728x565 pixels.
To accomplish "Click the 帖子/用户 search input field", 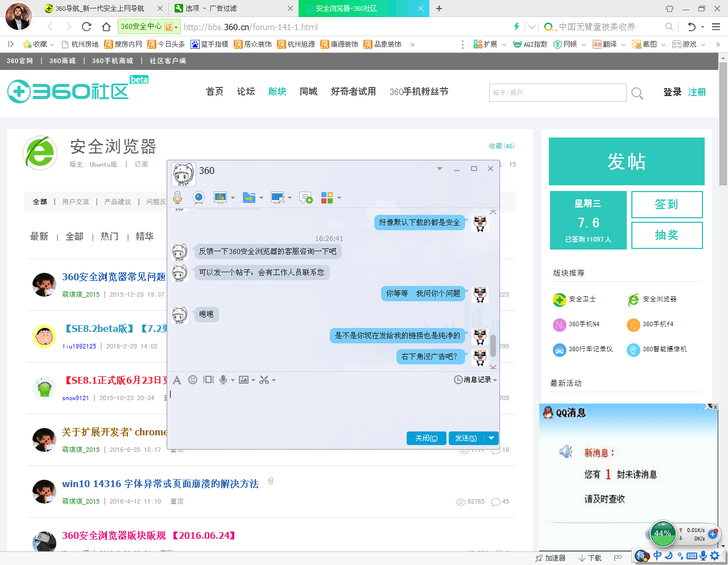I will [557, 93].
